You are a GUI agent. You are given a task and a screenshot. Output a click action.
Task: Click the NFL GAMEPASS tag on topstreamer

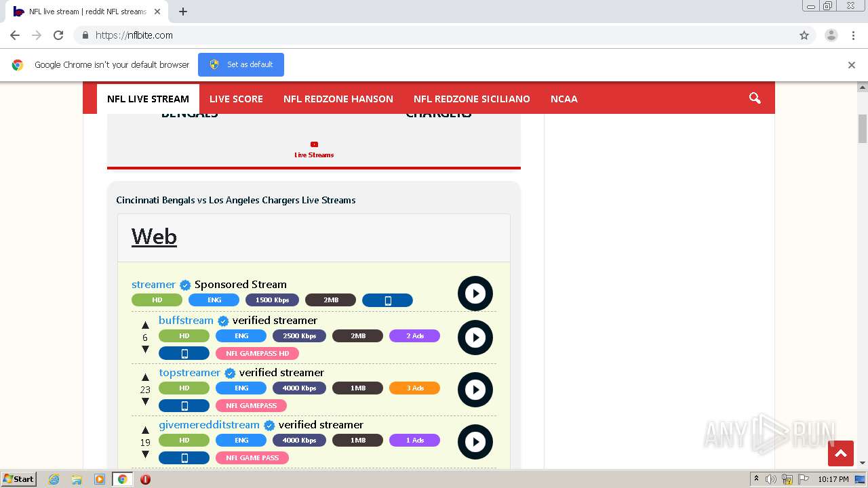[251, 406]
